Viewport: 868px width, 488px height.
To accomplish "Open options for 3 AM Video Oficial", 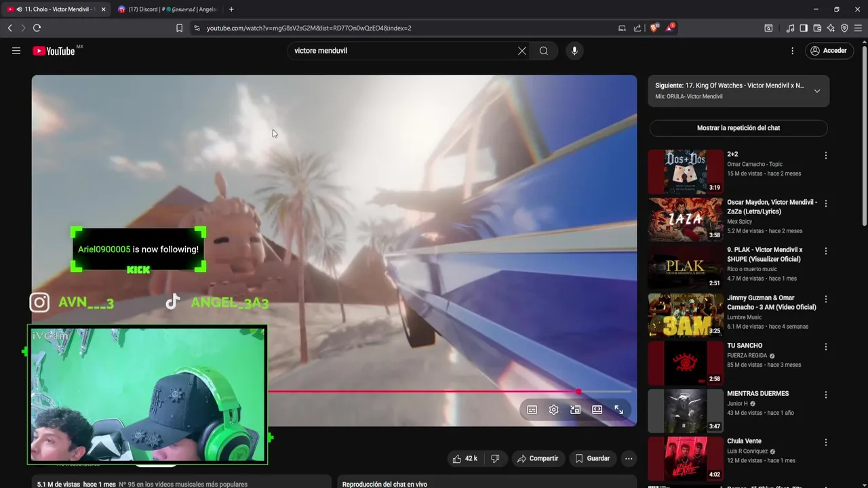I will coord(826,299).
